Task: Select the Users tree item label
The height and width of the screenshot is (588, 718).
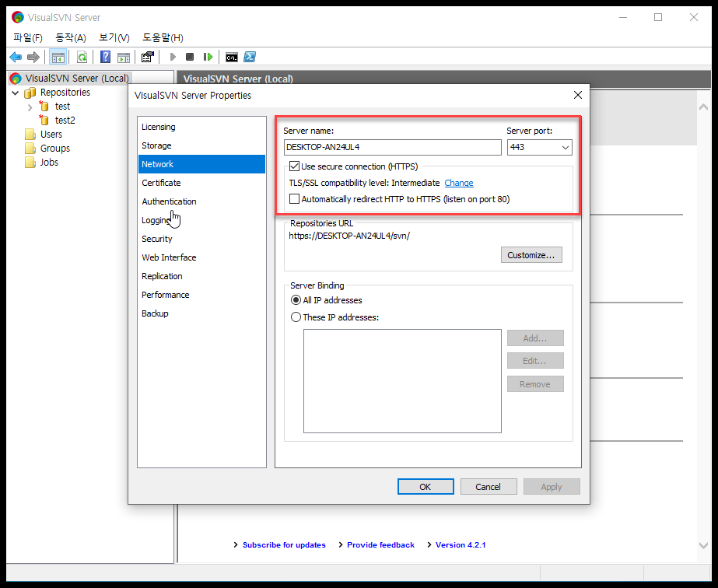Action: click(x=51, y=135)
